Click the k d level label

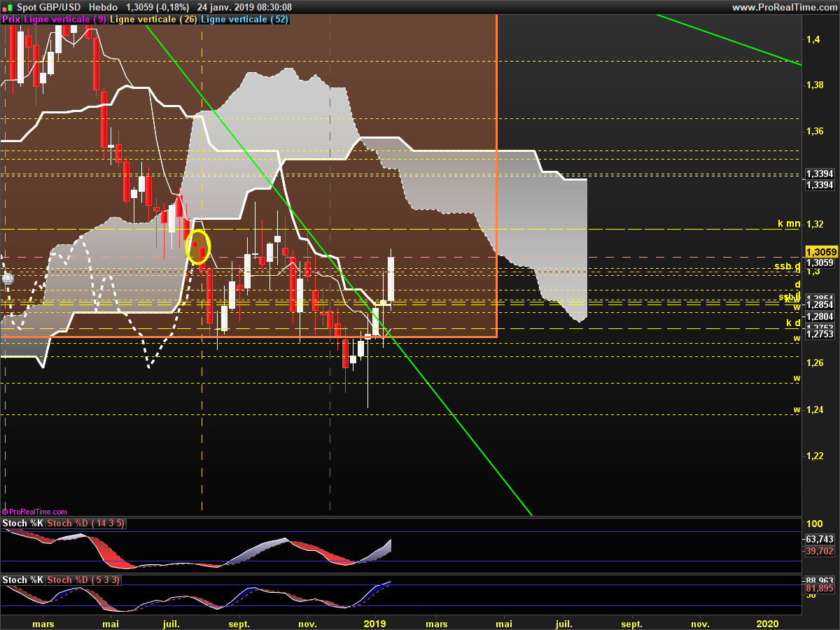coord(793,323)
